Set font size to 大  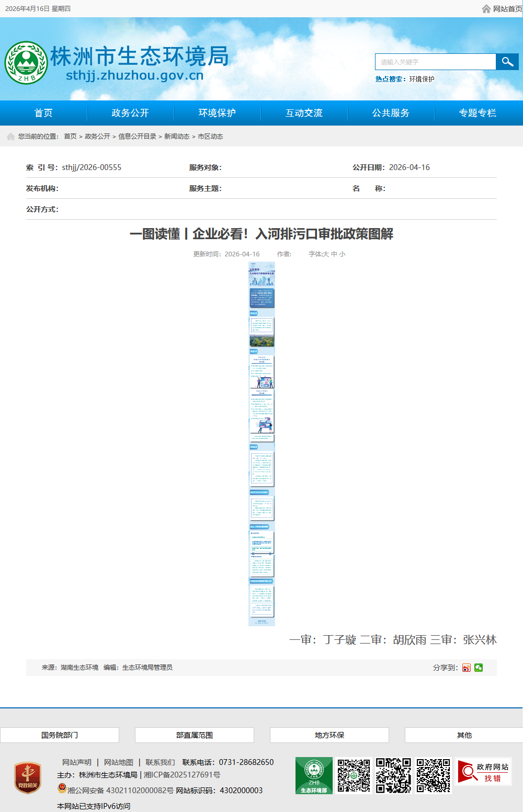[325, 254]
